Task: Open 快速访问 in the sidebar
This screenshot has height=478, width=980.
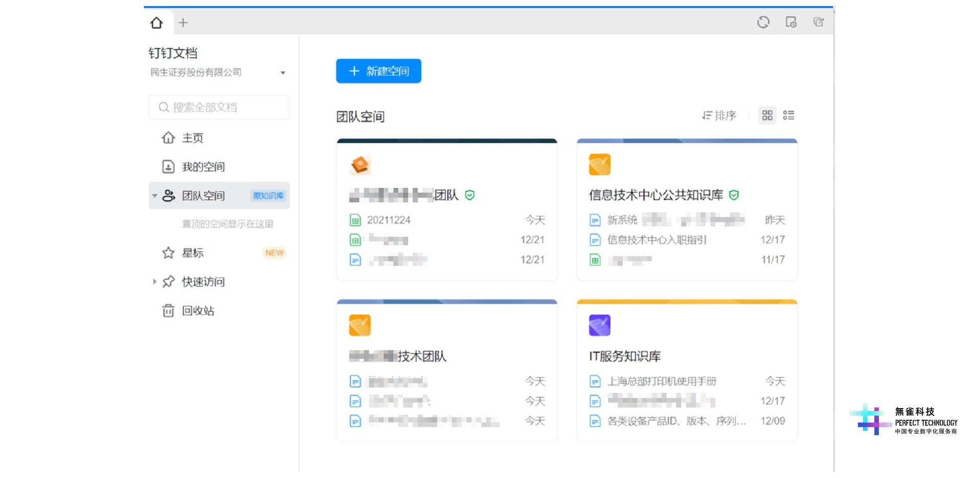Action: (203, 282)
